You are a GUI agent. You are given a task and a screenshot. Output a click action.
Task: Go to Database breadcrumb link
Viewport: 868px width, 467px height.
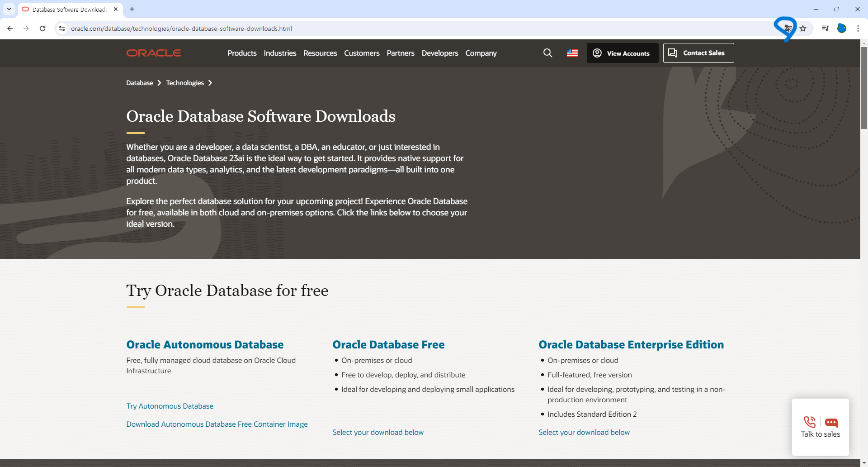[x=140, y=83]
